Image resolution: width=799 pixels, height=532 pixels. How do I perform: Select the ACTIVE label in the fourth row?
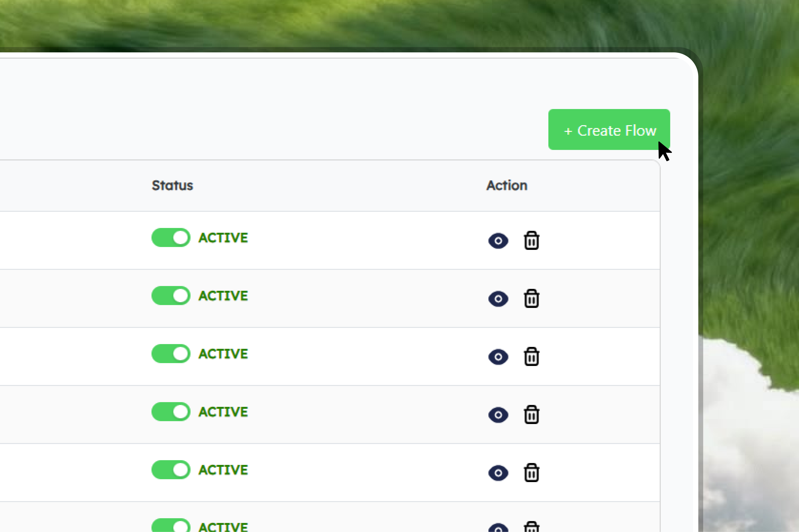[223, 412]
